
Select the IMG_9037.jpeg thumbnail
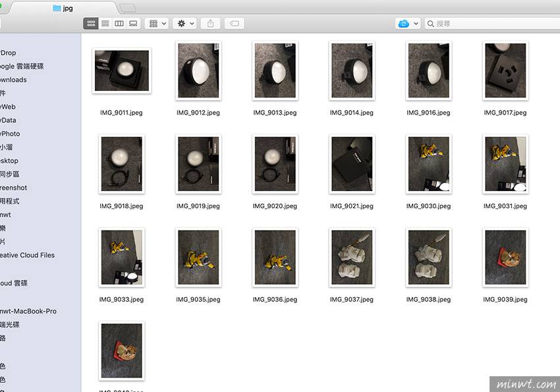click(x=352, y=258)
